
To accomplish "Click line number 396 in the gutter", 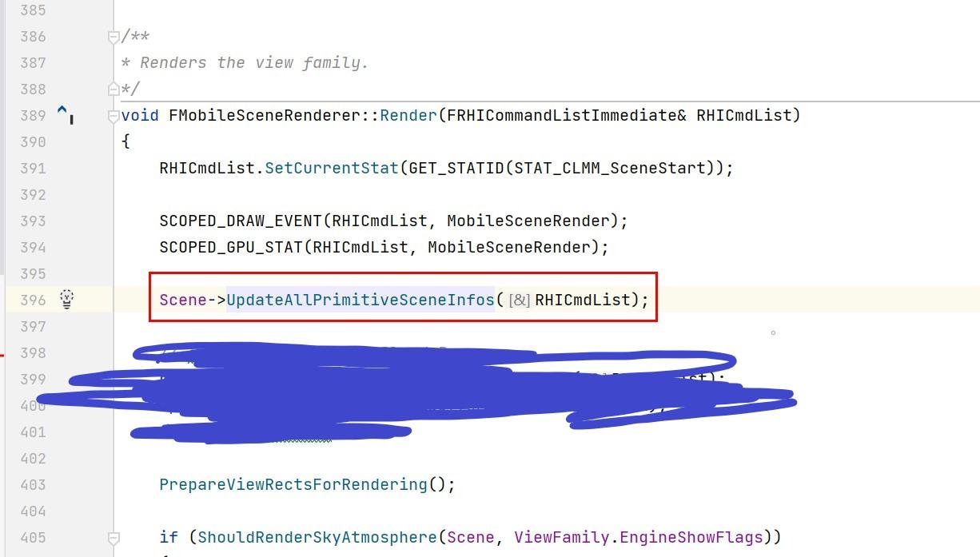I will [x=33, y=300].
